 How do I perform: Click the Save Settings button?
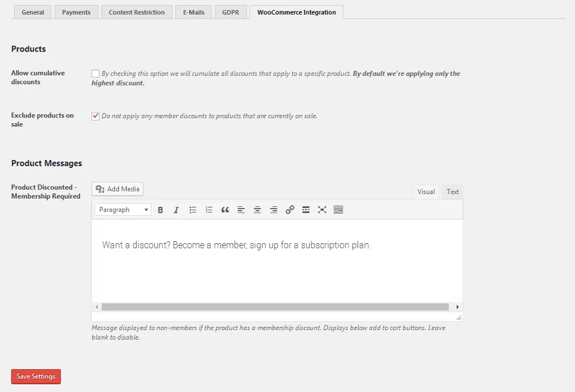coord(36,377)
